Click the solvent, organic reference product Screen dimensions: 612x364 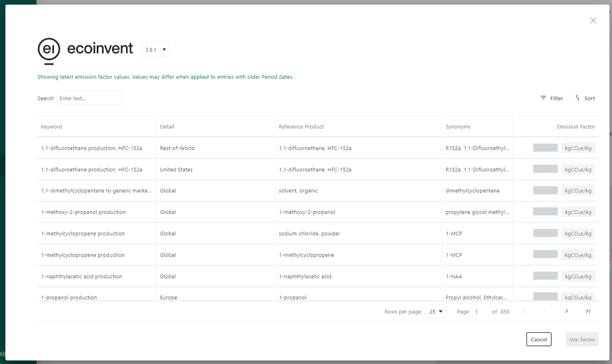[298, 191]
